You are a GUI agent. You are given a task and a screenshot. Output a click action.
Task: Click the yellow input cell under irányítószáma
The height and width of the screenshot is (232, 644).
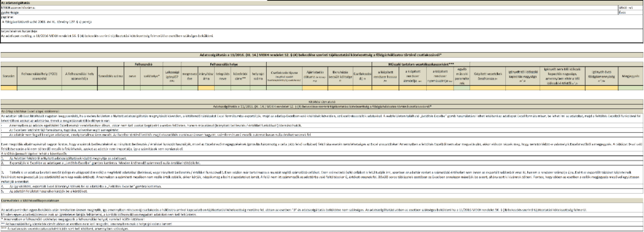[x=206, y=88]
